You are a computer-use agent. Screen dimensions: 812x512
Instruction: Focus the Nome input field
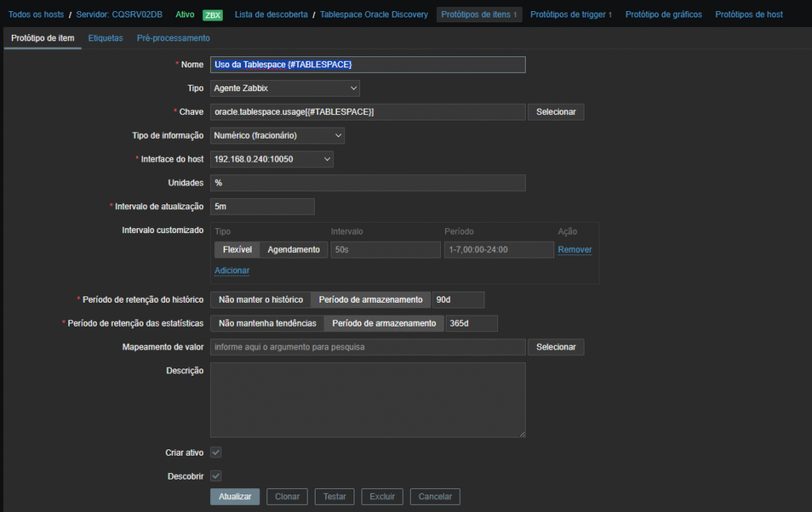pyautogui.click(x=368, y=65)
